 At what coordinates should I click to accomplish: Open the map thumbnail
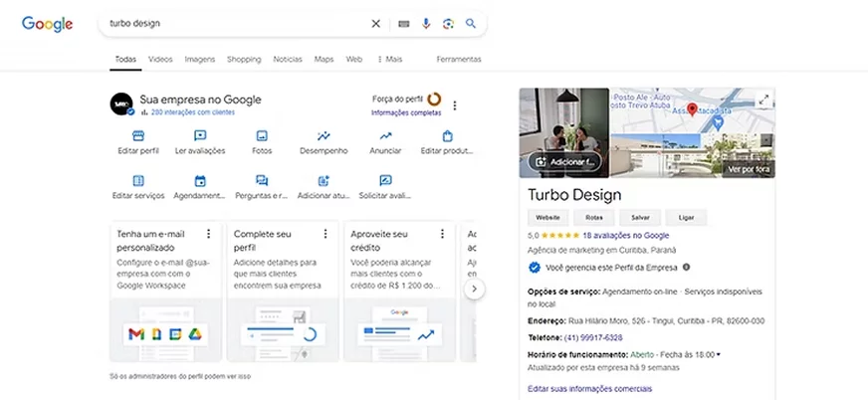pos(693,110)
